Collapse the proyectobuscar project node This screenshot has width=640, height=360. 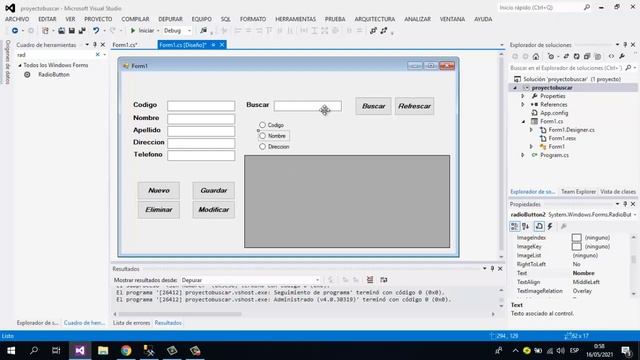pyautogui.click(x=515, y=88)
